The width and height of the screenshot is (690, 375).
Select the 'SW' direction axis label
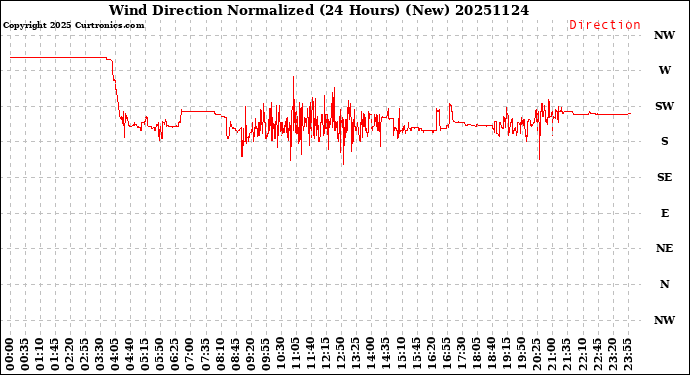click(x=664, y=106)
